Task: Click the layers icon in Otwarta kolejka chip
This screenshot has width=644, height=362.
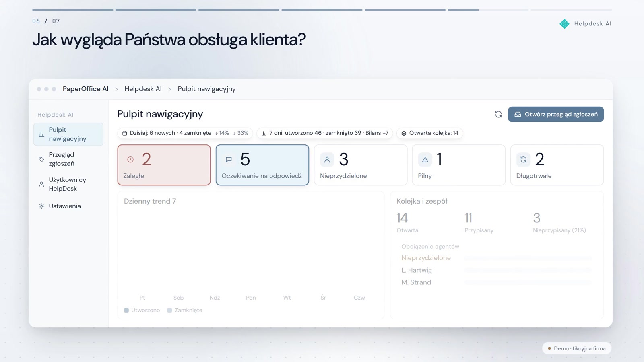Action: [404, 133]
